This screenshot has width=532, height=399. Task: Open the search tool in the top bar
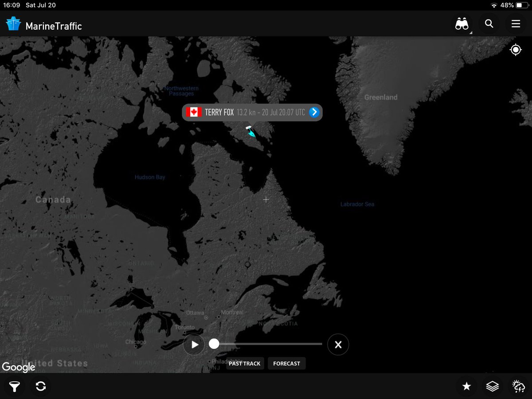[x=489, y=24]
